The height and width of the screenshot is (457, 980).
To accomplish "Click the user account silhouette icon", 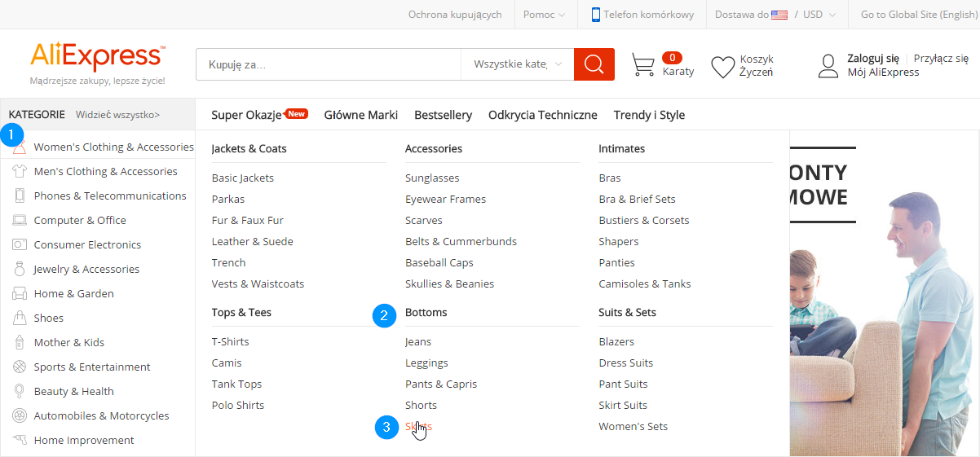I will tap(828, 66).
